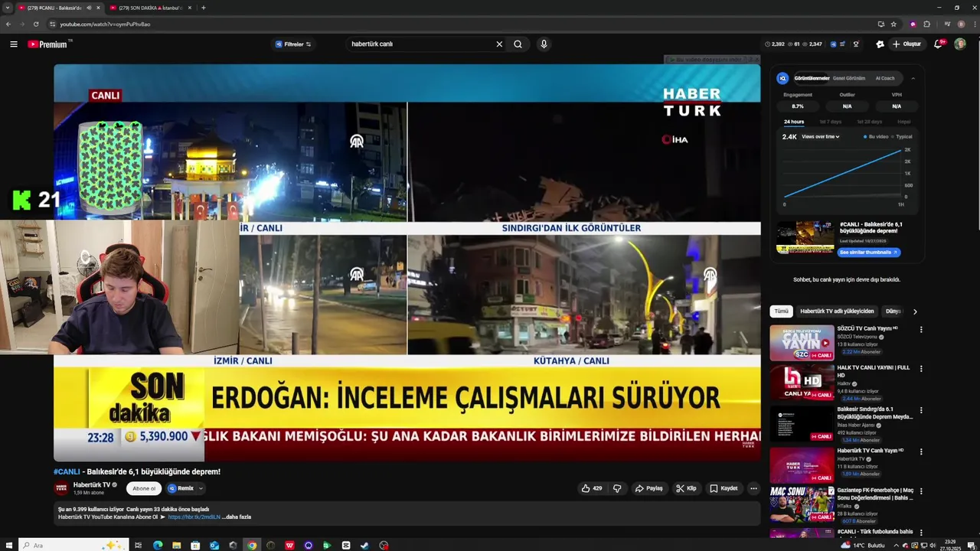Reload the page
Viewport: 980px width, 551px height.
(x=35, y=24)
